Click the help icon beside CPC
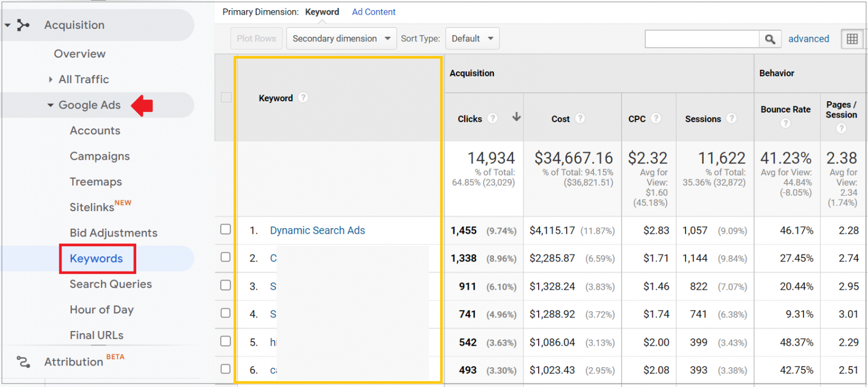The height and width of the screenshot is (387, 868). (x=656, y=119)
